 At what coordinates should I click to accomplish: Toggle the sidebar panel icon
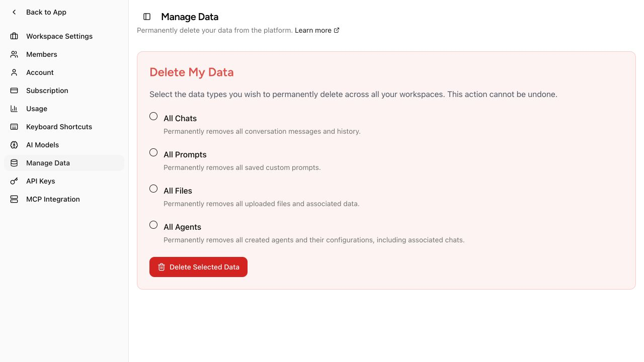coord(147,17)
